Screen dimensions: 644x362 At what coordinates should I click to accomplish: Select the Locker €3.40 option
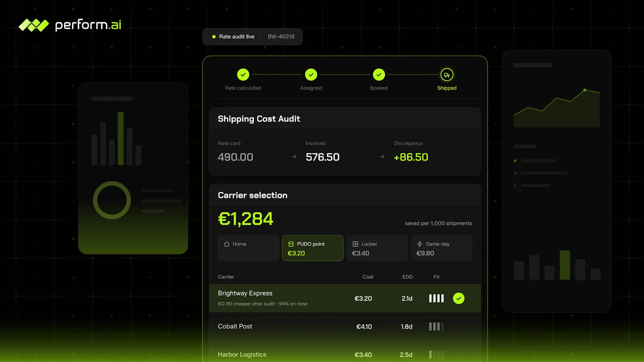click(x=377, y=248)
